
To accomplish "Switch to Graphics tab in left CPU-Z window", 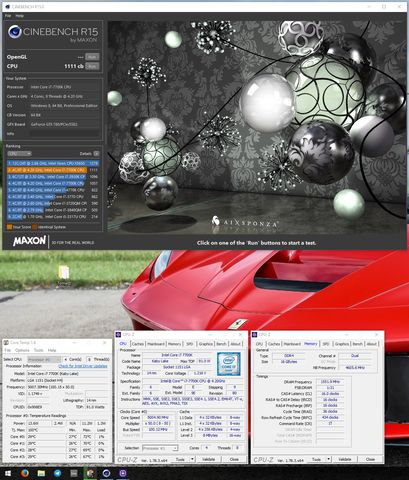I will click(206, 344).
